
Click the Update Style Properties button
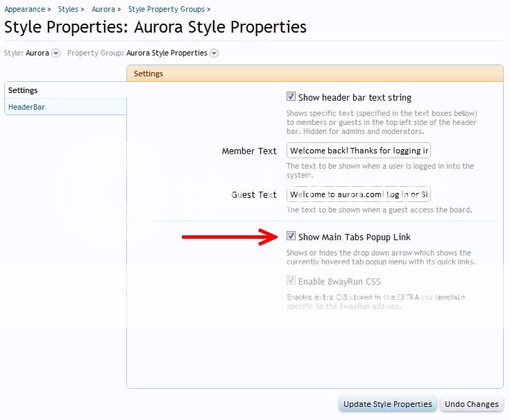388,404
